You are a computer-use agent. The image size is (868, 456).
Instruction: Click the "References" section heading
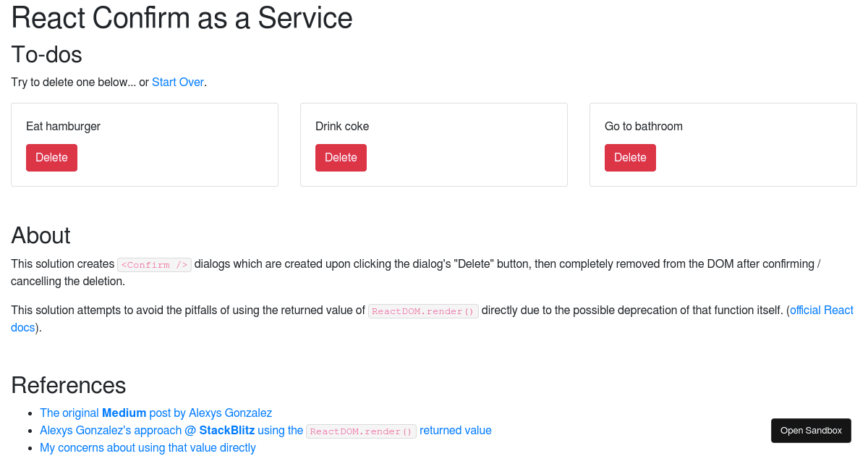click(x=68, y=385)
